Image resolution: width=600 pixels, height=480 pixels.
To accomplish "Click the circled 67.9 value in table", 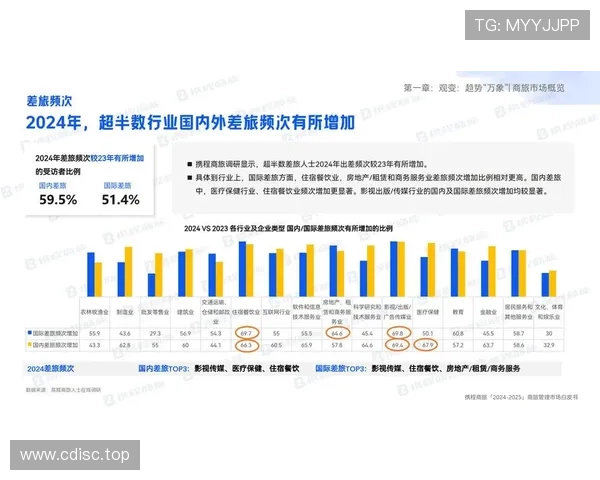I will click(x=428, y=345).
